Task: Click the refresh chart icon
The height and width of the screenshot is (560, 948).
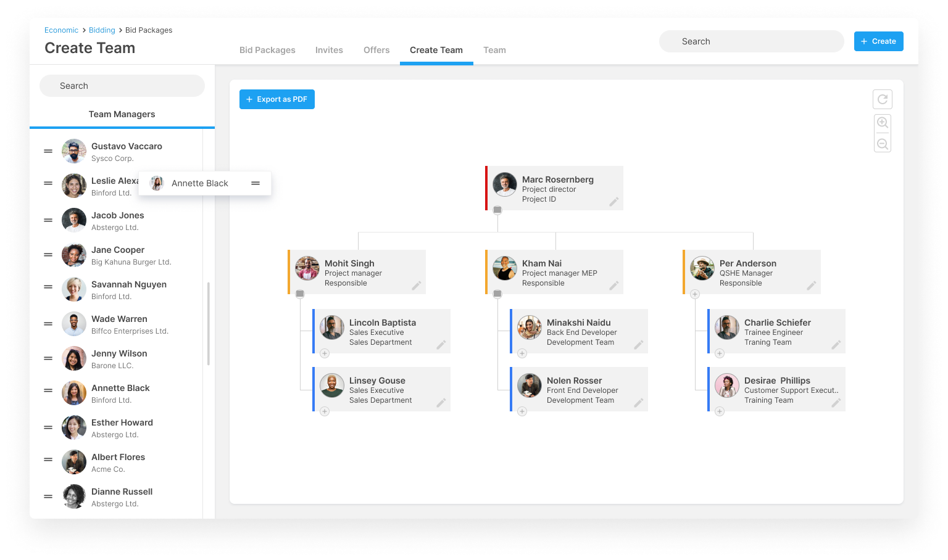Action: tap(882, 99)
